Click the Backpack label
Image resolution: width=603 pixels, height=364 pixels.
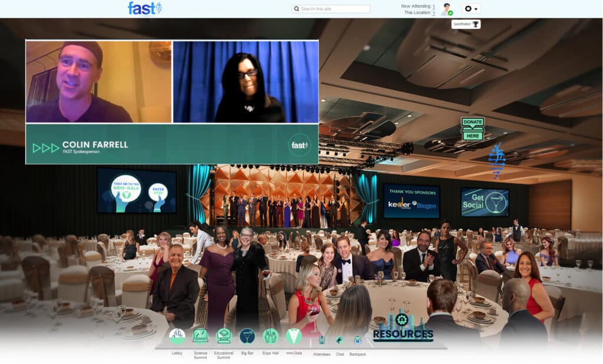tap(357, 355)
